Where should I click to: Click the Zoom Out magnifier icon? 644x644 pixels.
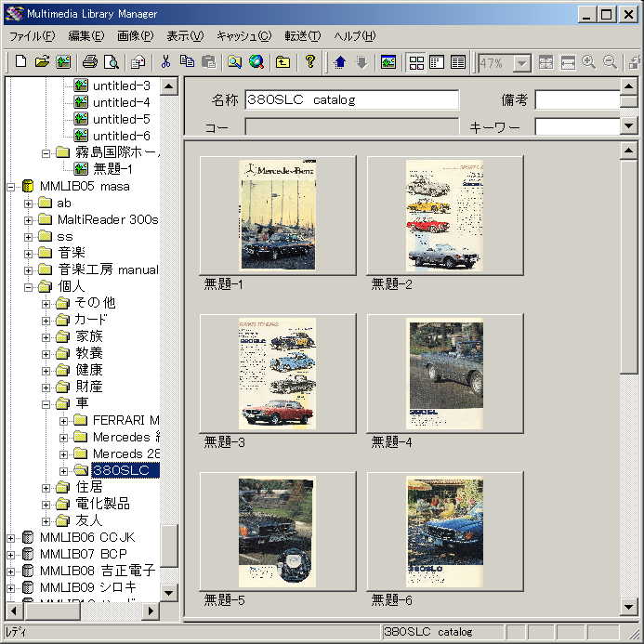pos(611,62)
